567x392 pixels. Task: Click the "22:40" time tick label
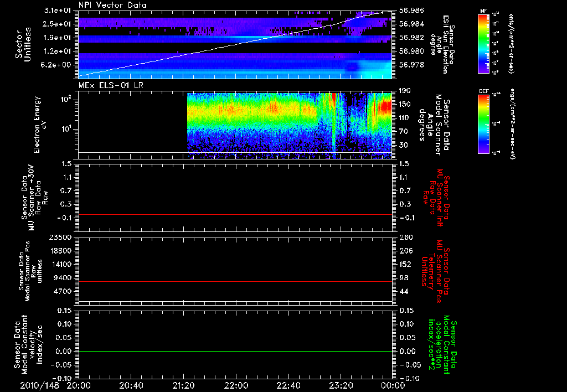click(288, 385)
